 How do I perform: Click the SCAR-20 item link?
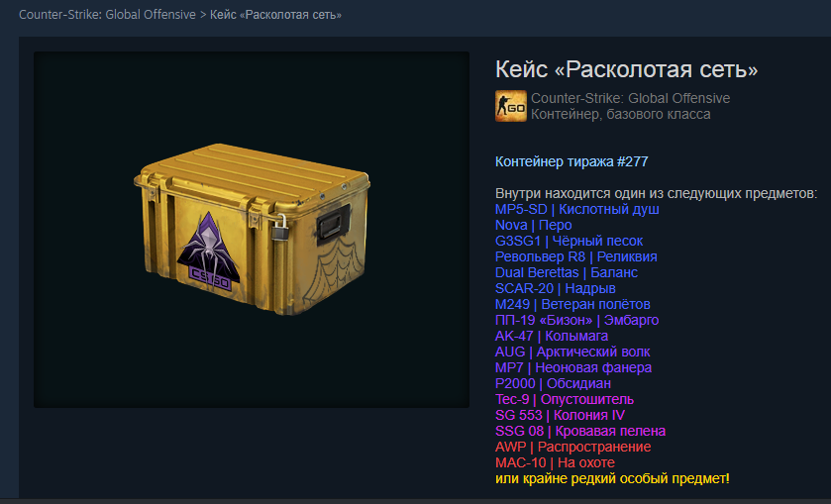click(x=555, y=289)
